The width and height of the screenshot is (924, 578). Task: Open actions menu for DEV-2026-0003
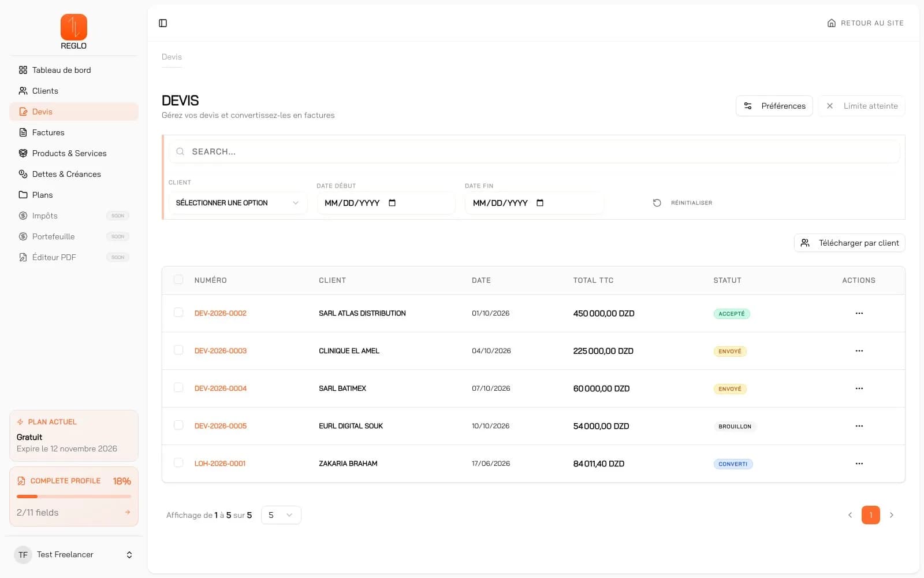[x=859, y=351]
